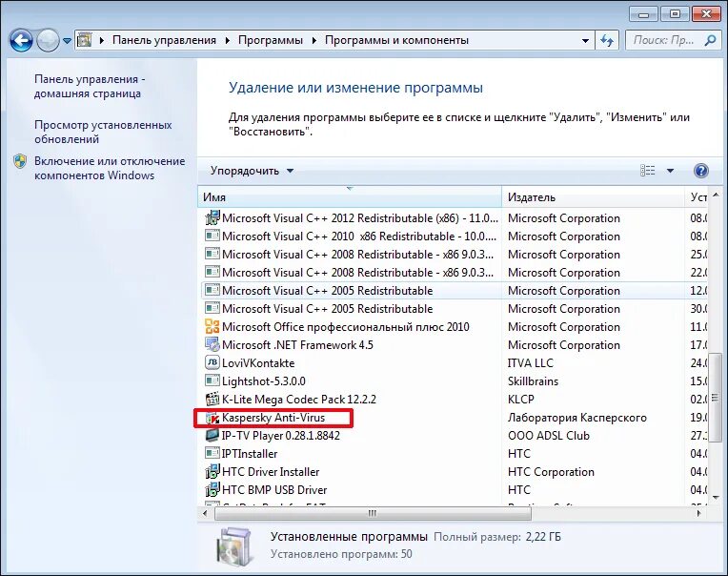
Task: Select K-Lite Mega Codec Pack icon
Action: 212,399
